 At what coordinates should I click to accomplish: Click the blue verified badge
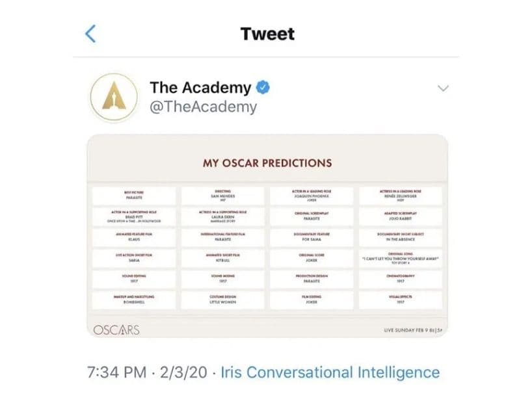click(263, 88)
